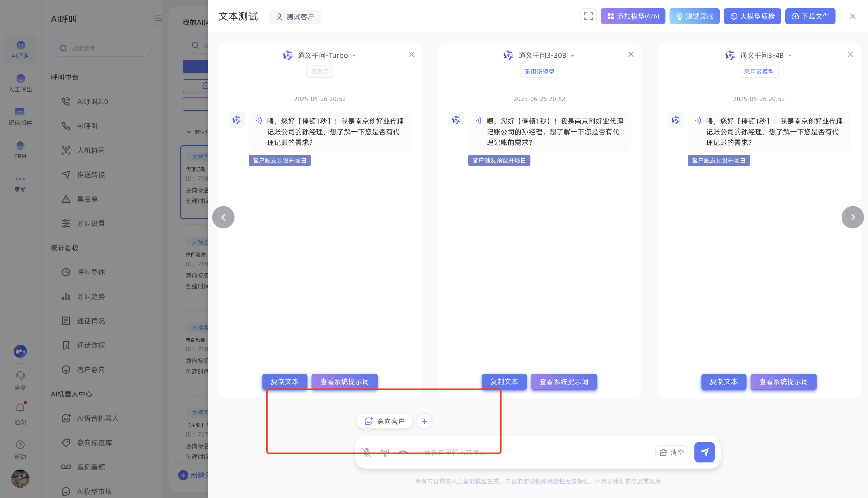Toggle the muted microphone icon
The height and width of the screenshot is (498, 868).
coord(367,453)
